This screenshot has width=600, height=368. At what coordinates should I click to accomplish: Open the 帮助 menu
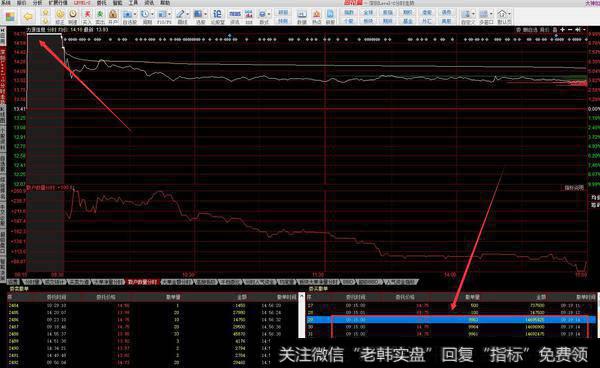(165, 3)
